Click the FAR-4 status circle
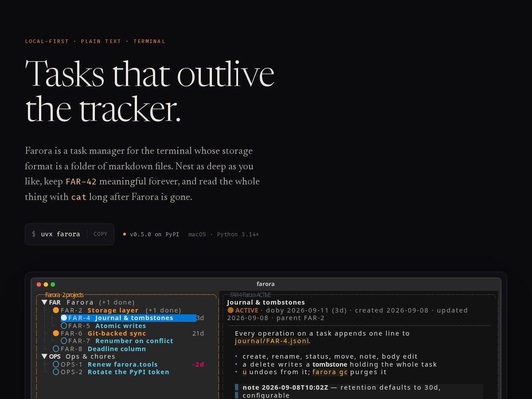This screenshot has height=399, width=532. 64,318
